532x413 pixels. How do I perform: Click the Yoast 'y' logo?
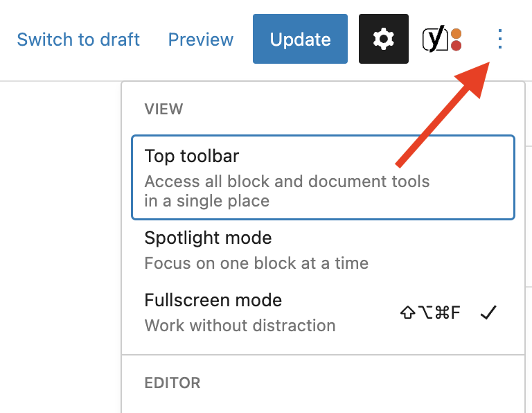[x=435, y=39]
